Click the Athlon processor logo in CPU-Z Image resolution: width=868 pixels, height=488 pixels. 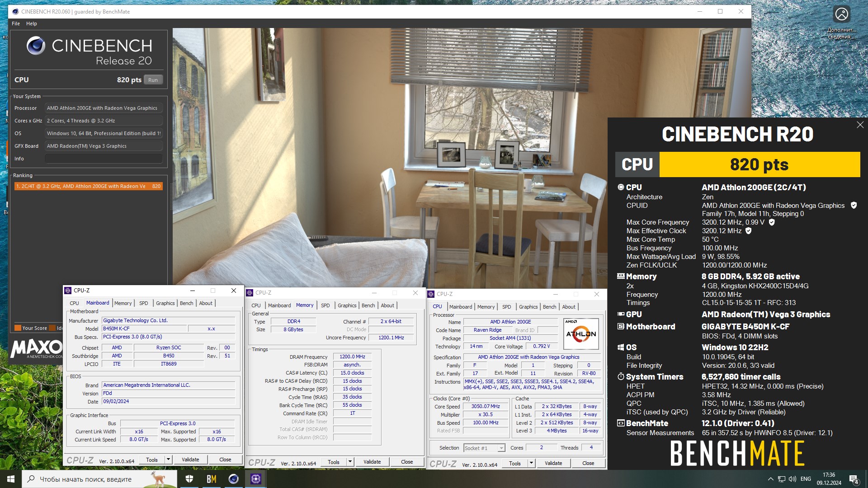pyautogui.click(x=581, y=334)
